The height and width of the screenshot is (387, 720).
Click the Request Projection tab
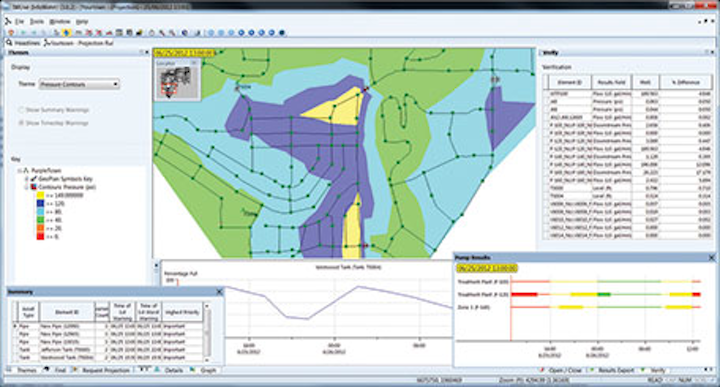tap(102, 370)
